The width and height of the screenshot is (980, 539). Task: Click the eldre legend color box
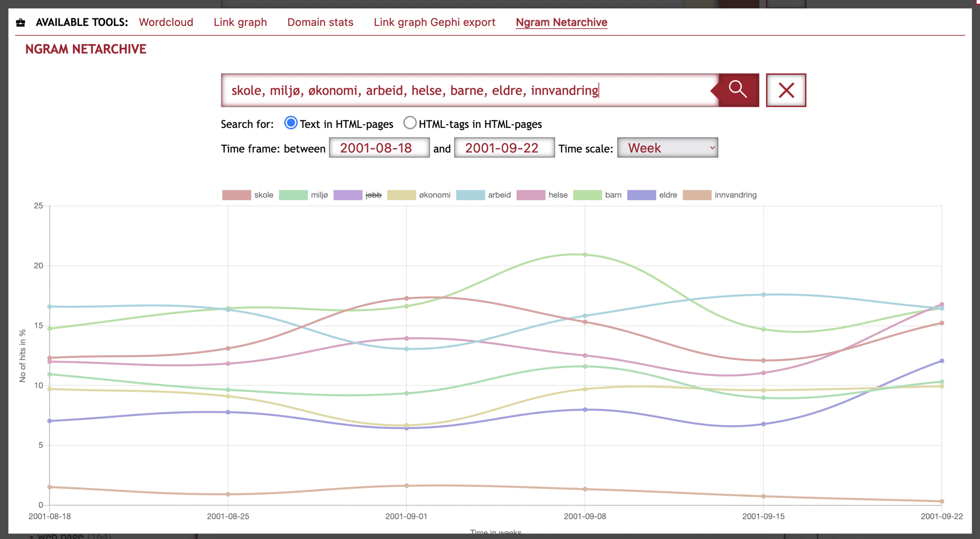click(641, 195)
